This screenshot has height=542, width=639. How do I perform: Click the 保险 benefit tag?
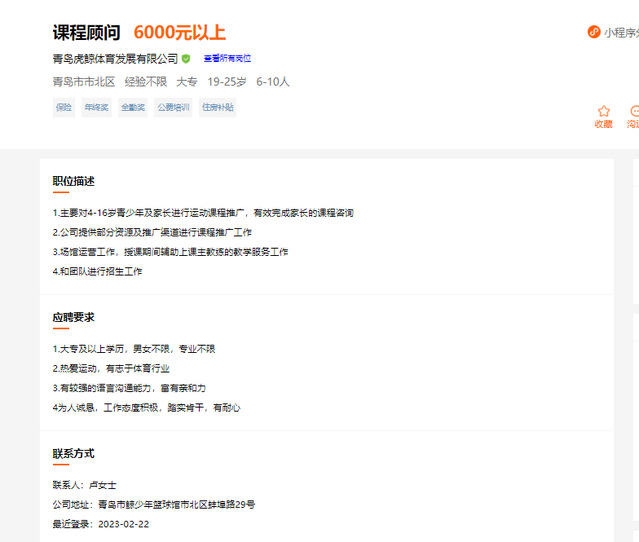pyautogui.click(x=64, y=107)
